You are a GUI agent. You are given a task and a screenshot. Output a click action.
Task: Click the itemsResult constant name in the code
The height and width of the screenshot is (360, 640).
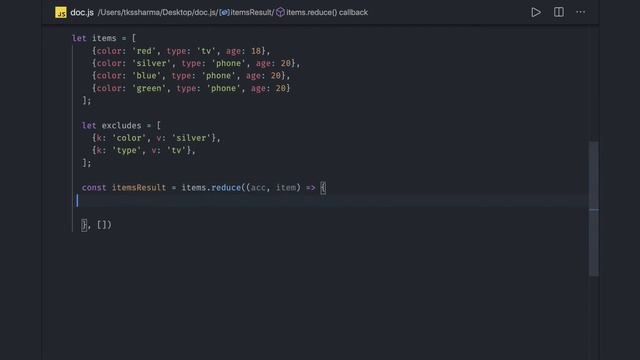(x=139, y=188)
